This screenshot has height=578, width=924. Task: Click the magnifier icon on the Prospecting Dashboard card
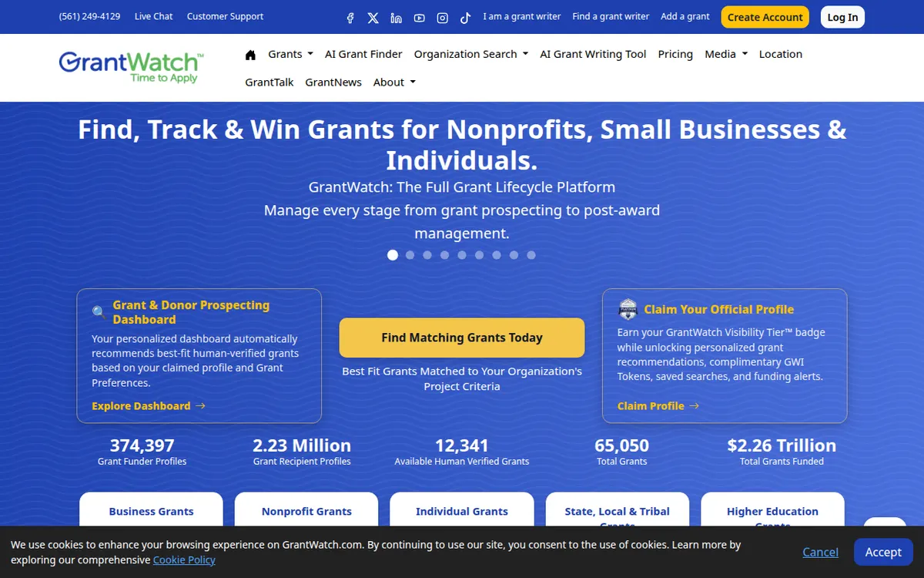click(x=99, y=313)
